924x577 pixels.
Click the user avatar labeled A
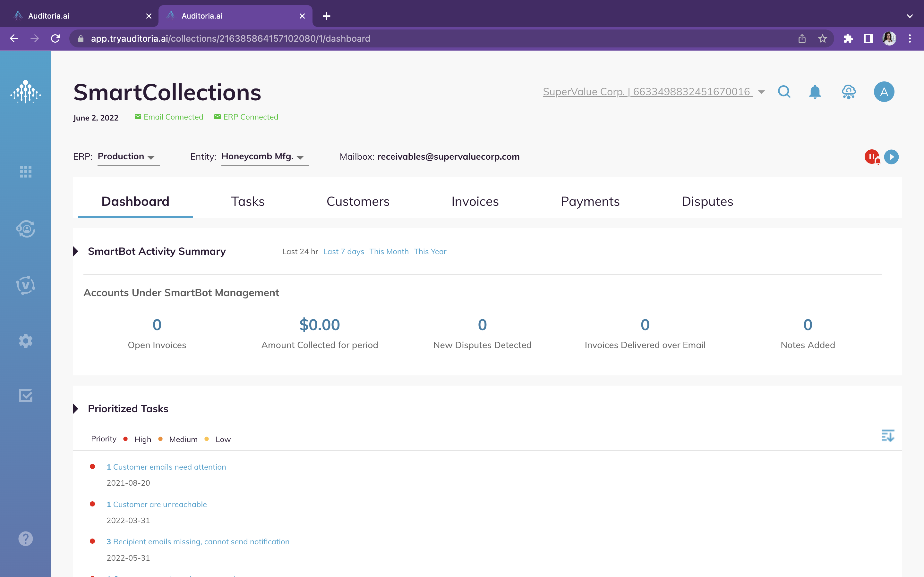[x=884, y=92]
